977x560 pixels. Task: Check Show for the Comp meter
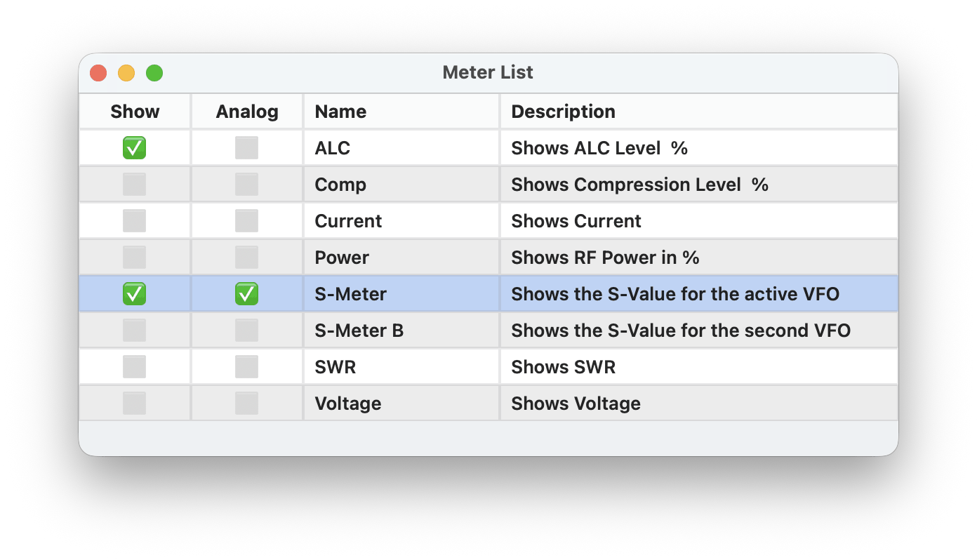(134, 185)
